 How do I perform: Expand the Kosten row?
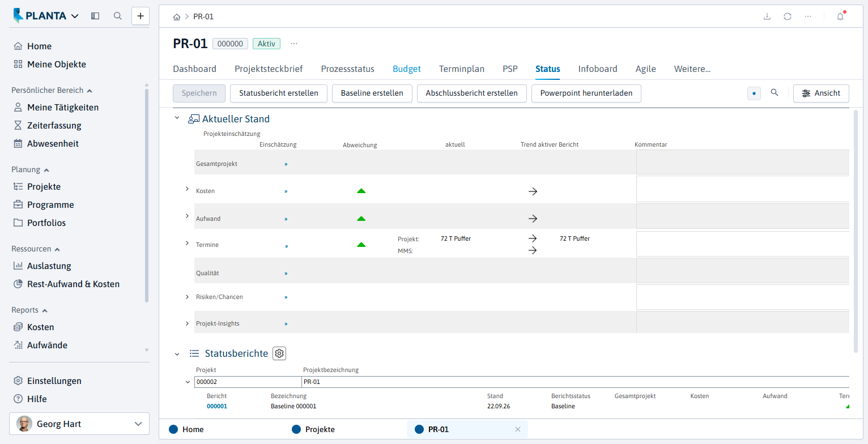187,189
